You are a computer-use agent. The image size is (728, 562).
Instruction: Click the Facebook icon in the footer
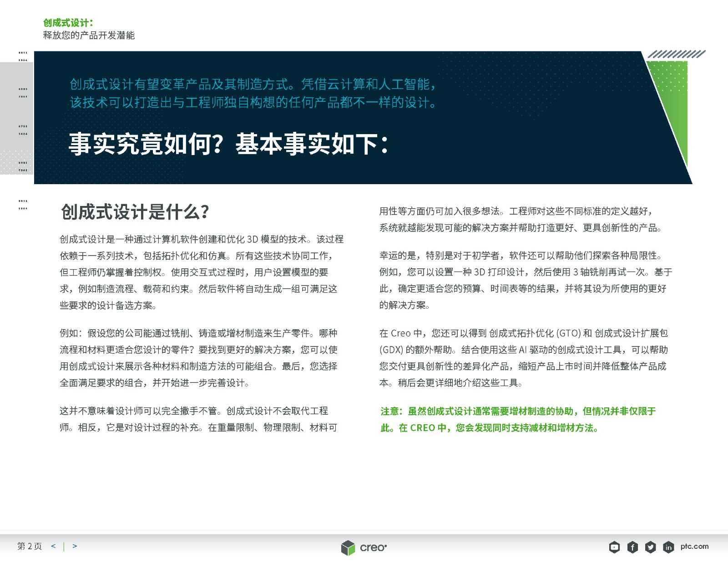[x=632, y=547]
